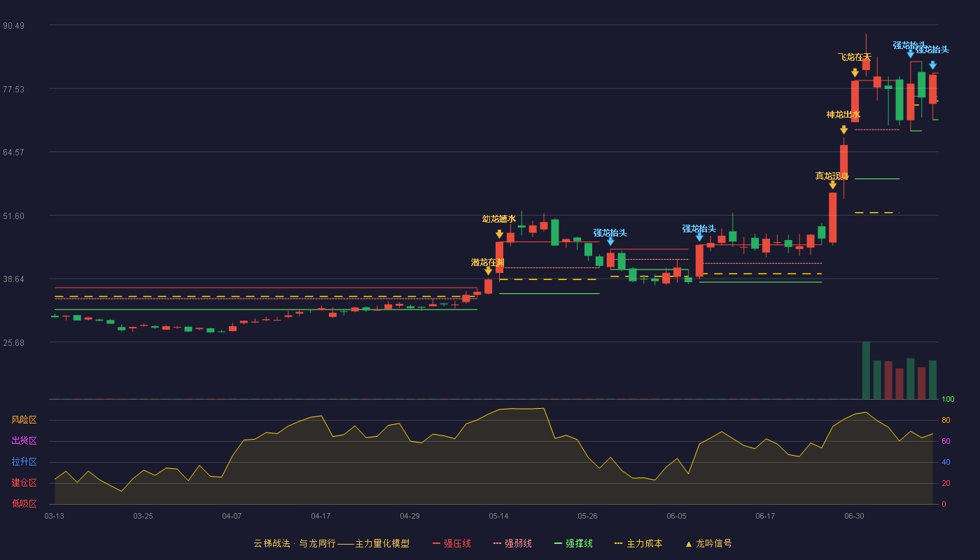The height and width of the screenshot is (560, 980).
Task: Click the 云梯战法 model title text
Action: tap(332, 543)
